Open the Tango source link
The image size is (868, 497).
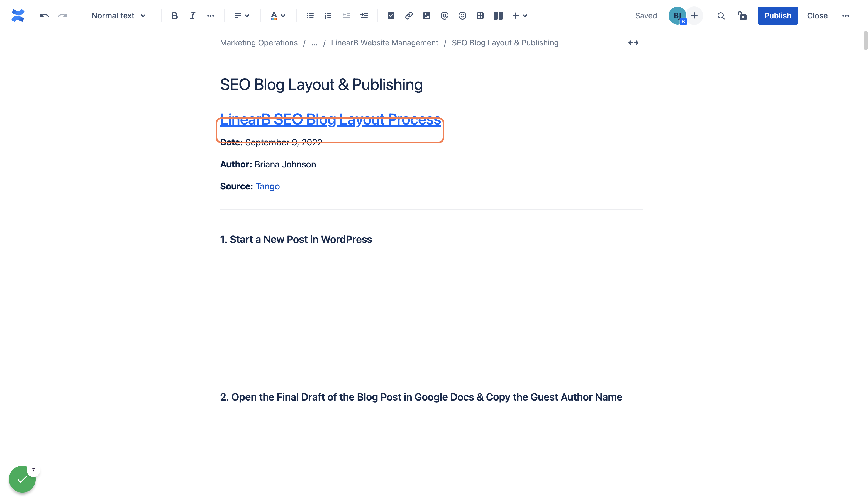pos(267,186)
